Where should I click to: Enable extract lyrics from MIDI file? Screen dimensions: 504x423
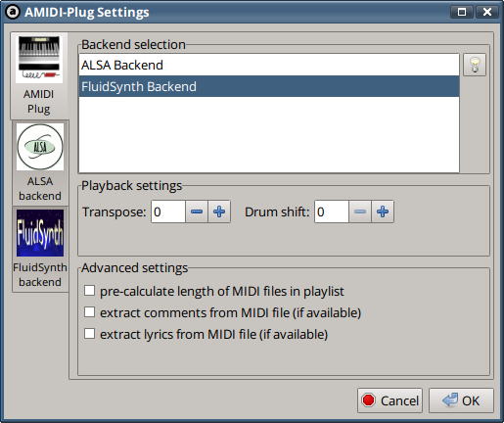click(89, 334)
